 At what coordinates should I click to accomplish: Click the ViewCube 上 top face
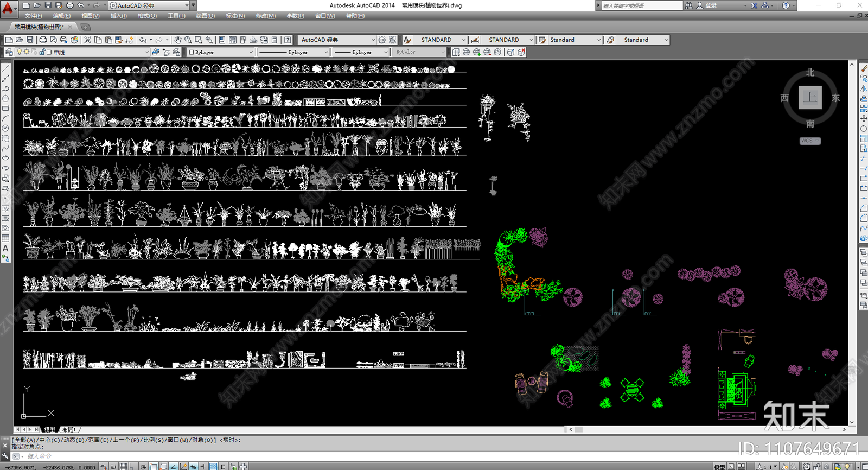(x=810, y=98)
